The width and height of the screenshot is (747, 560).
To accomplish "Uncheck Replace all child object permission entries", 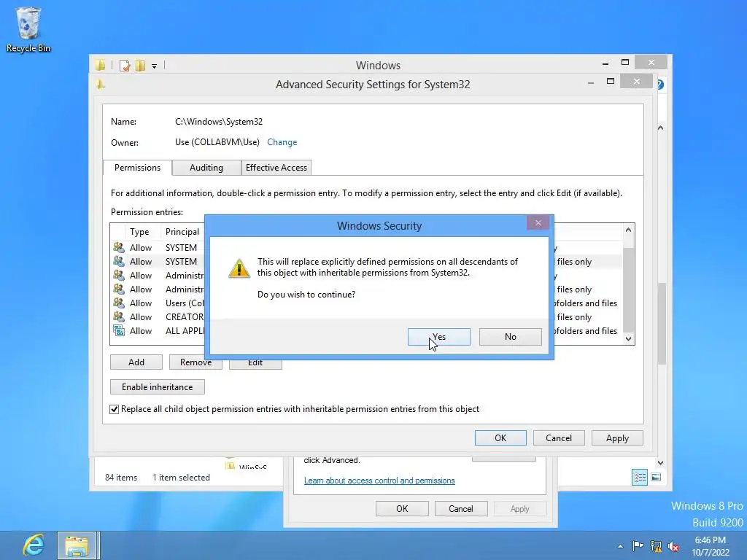I will (x=115, y=409).
